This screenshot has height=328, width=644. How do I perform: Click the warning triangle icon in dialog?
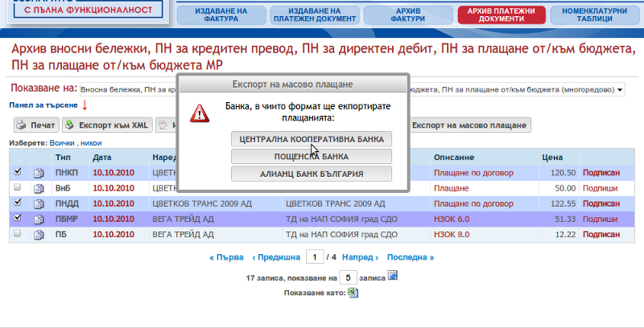(x=200, y=113)
